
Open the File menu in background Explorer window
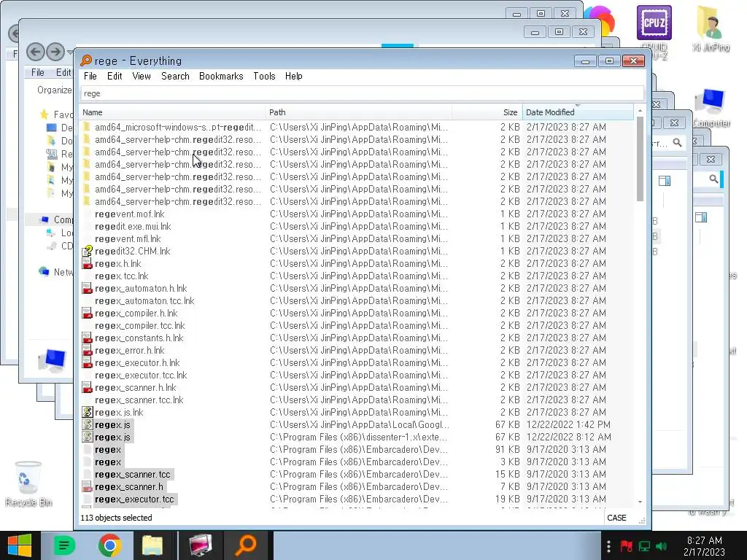pos(38,72)
